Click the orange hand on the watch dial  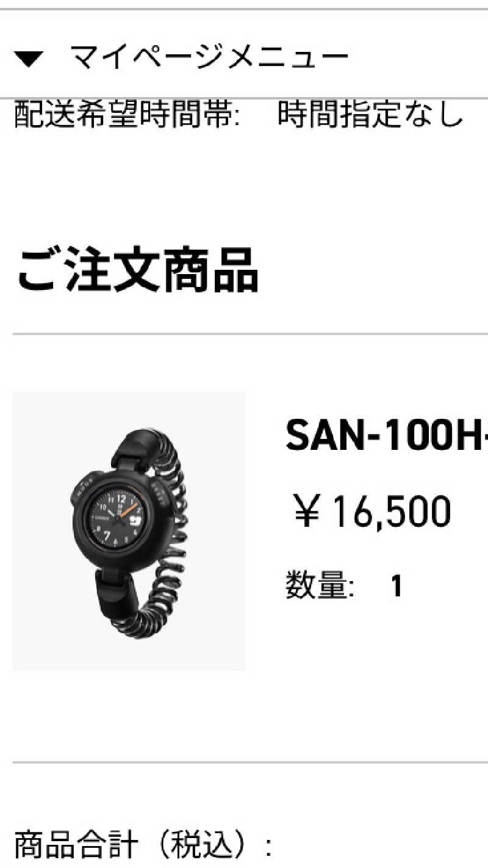pos(129,509)
